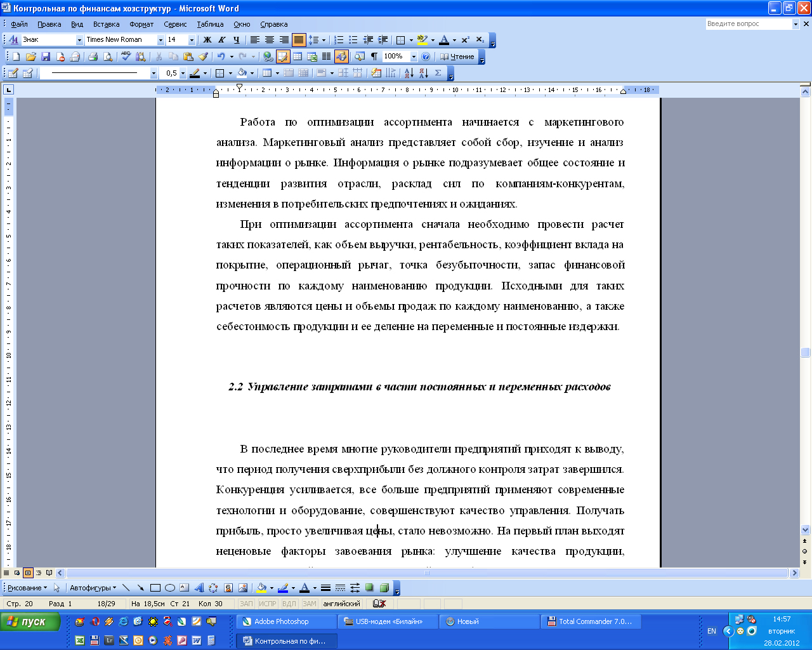Screen dimensions: 812x650
Task: Open the Times New Roman font dropdown
Action: point(160,39)
